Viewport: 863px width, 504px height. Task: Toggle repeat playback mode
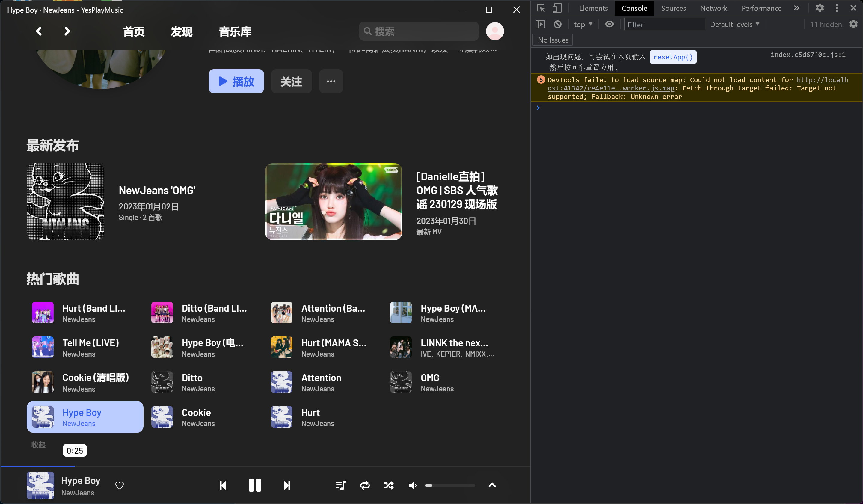(365, 485)
